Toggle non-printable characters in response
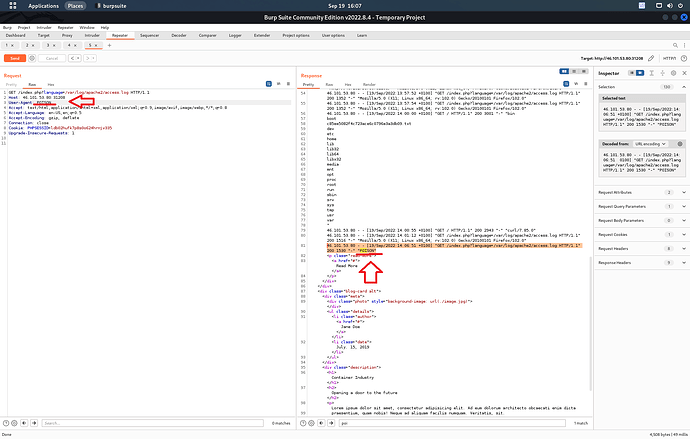The image size is (690, 439). 576,84
